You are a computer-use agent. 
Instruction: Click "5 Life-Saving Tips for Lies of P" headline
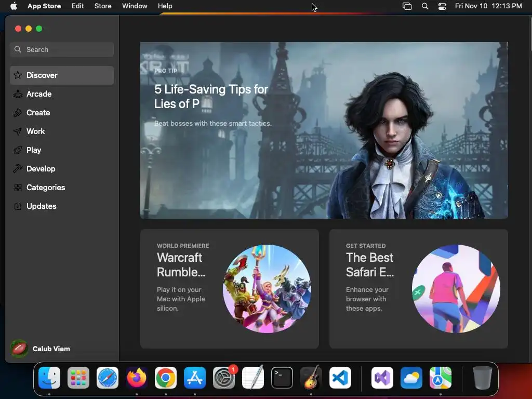coord(211,97)
